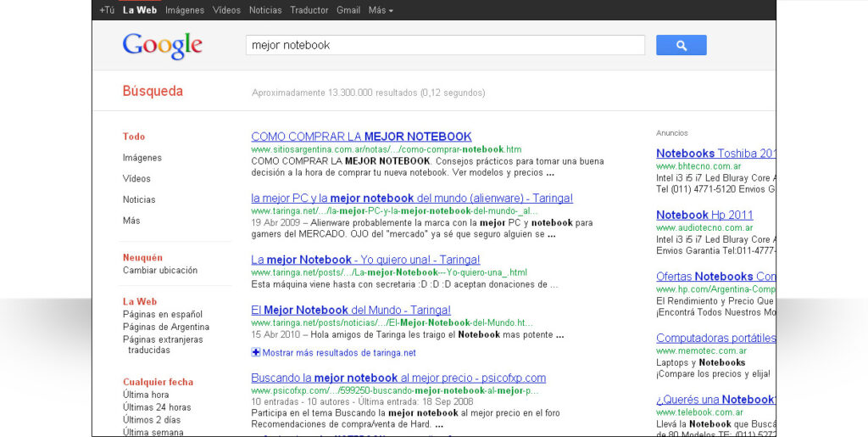Viewport: 868px width, 437px height.
Task: Switch to Imágenes in top navigation bar
Action: (184, 10)
